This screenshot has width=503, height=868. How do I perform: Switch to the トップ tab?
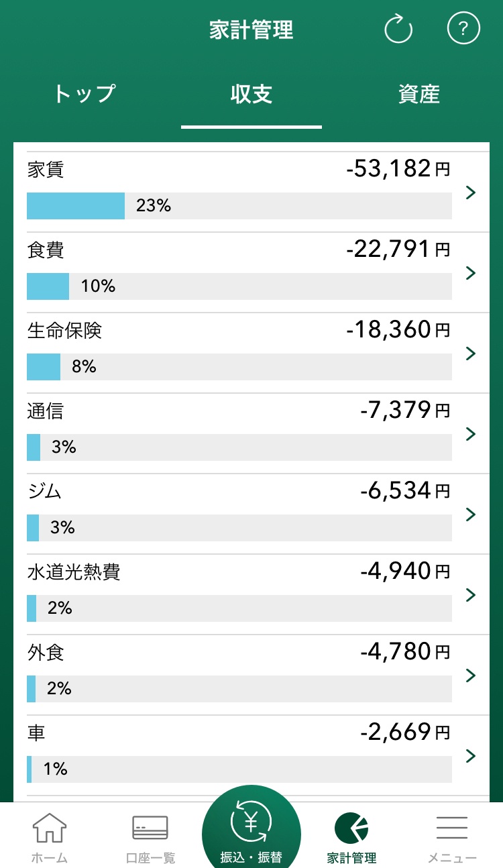pos(85,94)
